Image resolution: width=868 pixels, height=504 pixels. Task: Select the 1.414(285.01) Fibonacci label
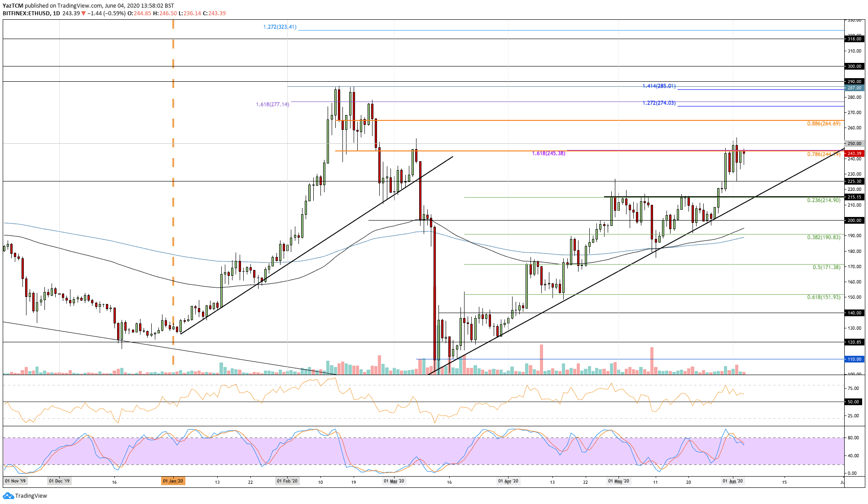click(x=659, y=86)
